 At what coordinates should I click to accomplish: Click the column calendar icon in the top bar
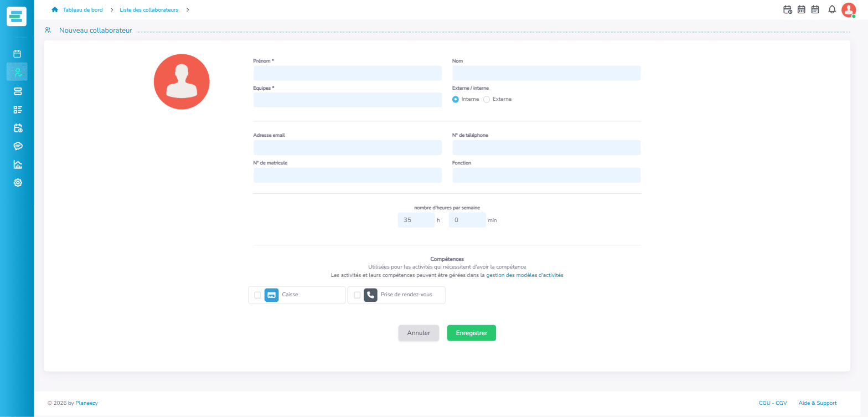pyautogui.click(x=801, y=9)
